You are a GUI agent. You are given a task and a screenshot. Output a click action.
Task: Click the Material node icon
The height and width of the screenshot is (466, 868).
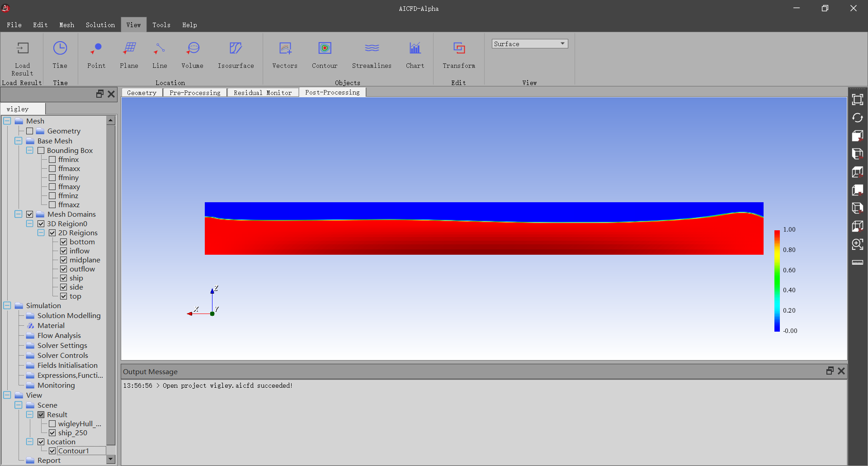[x=30, y=325]
